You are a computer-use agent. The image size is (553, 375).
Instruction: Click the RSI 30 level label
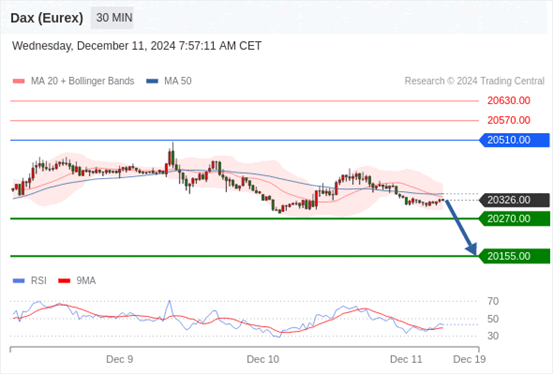493,336
